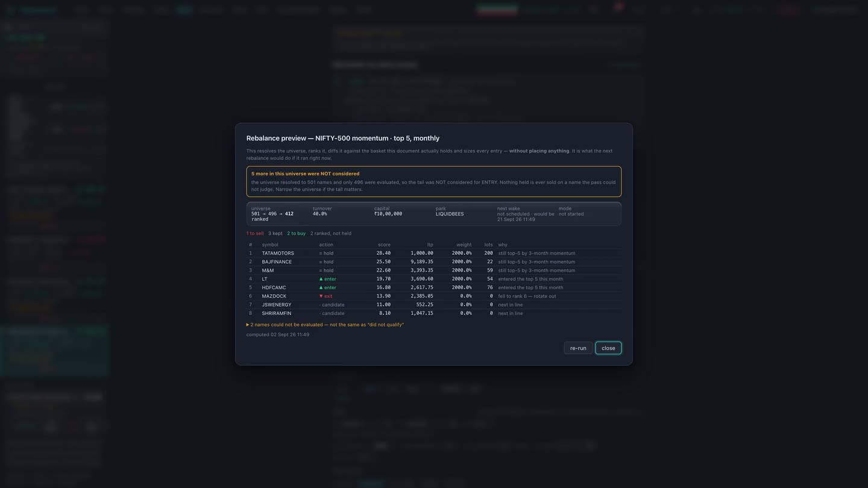Click the 'enter' action in the LT row
This screenshot has width=868, height=488.
328,279
